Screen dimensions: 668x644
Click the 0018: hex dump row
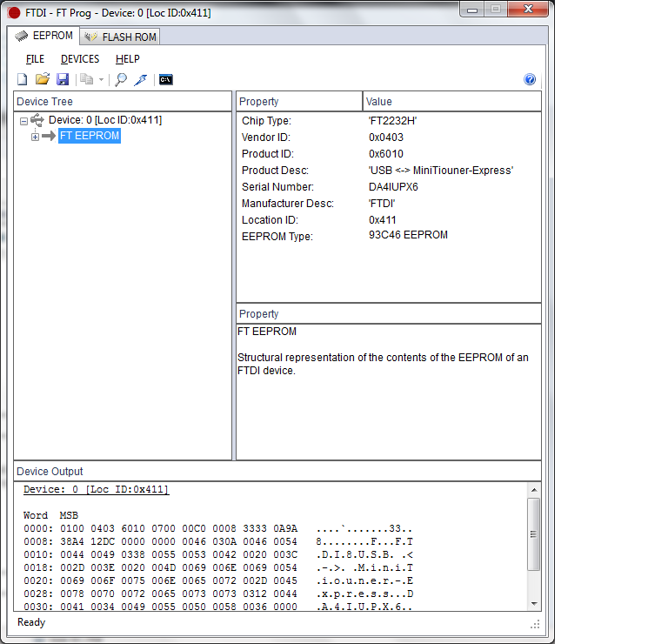[x=217, y=567]
